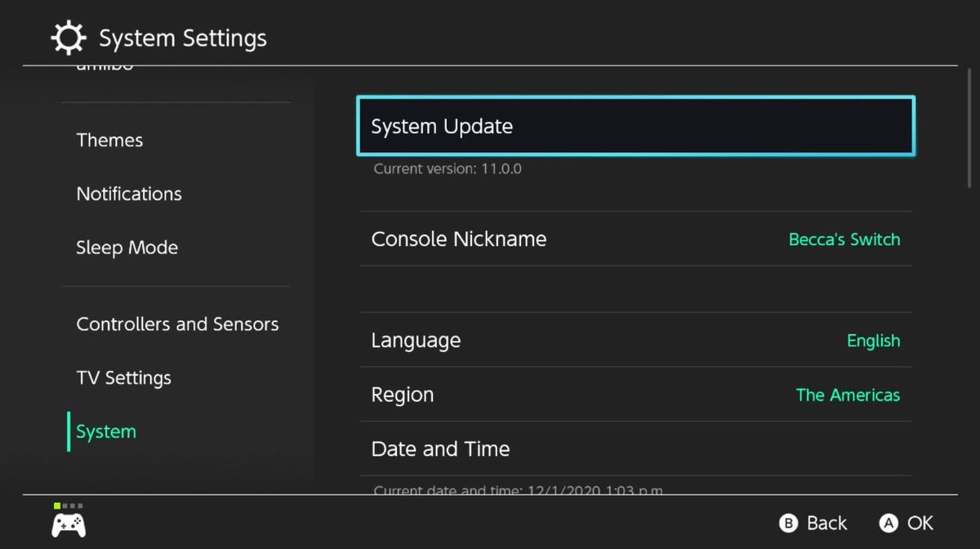
Task: Change the Console Nickname
Action: point(635,239)
